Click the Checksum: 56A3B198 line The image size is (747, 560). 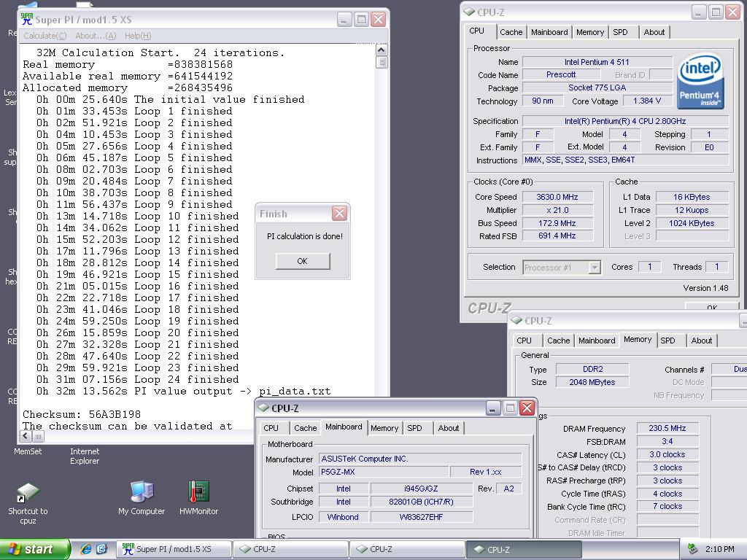(x=82, y=414)
